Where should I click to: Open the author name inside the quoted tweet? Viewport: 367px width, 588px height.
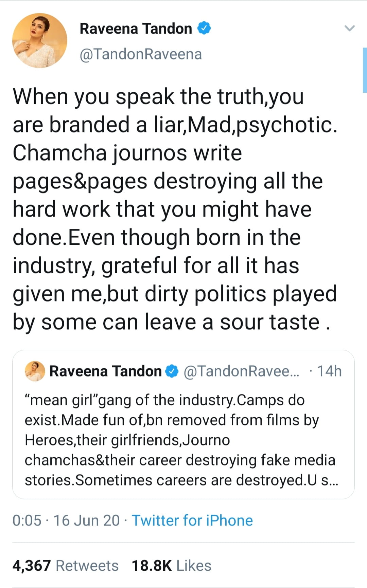pos(105,371)
